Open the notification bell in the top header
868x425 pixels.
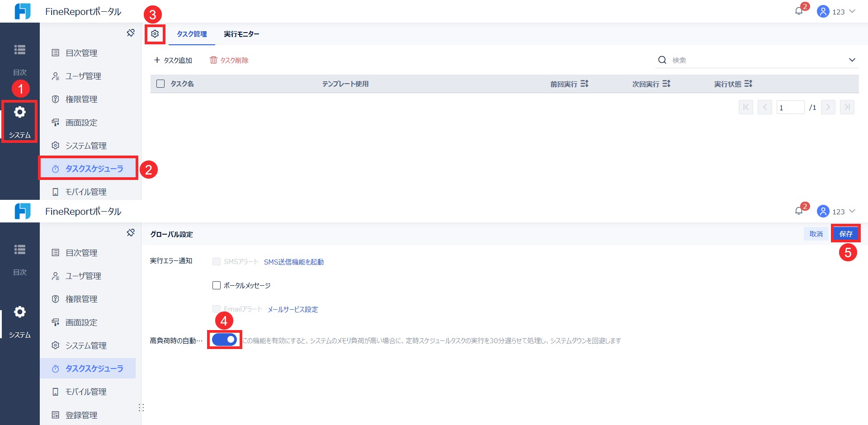coord(799,11)
